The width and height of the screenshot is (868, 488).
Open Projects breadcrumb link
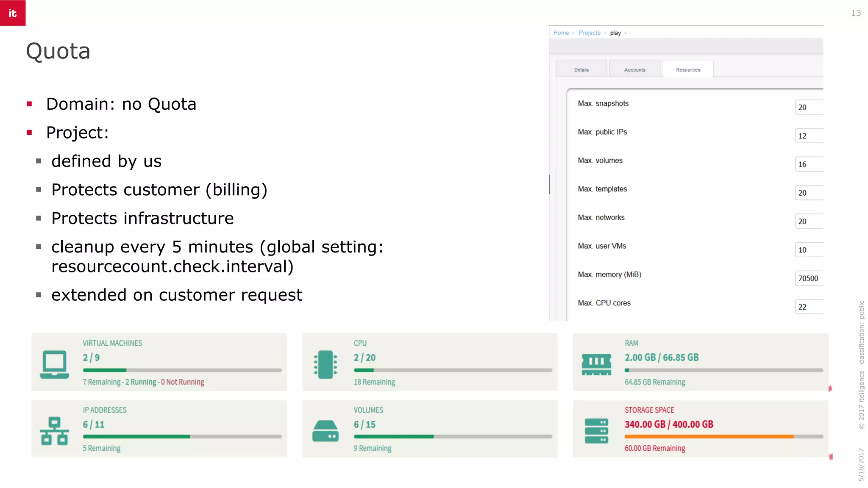pos(589,33)
